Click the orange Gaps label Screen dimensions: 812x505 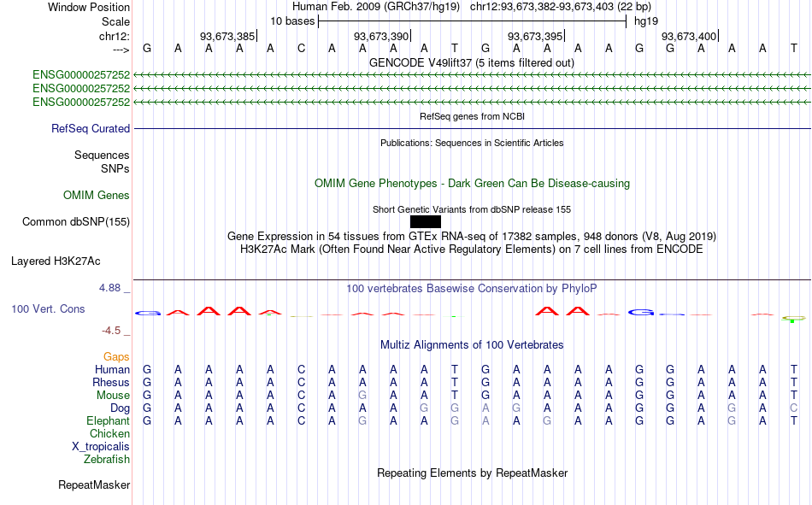click(x=116, y=357)
